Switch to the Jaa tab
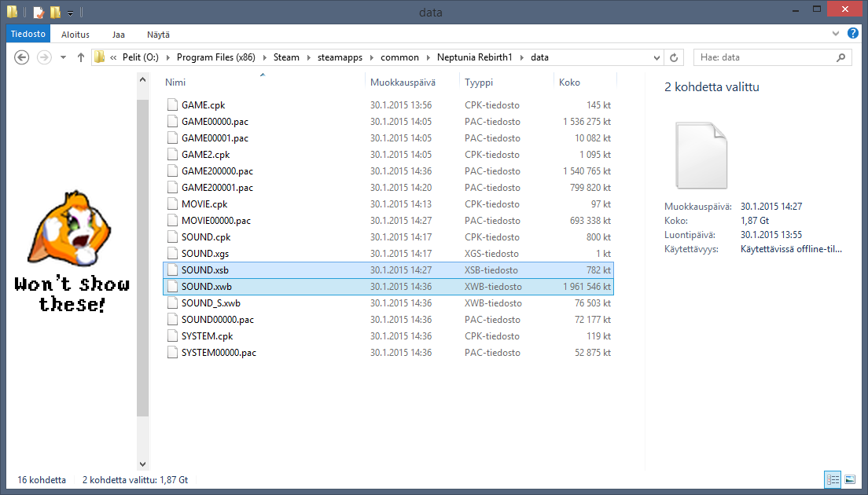Image resolution: width=868 pixels, height=495 pixels. [x=119, y=35]
